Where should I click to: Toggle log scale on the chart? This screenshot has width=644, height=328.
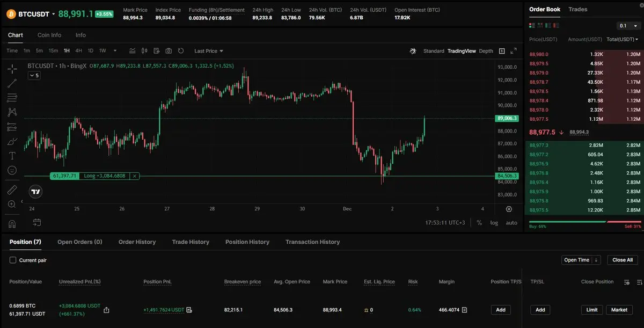494,222
